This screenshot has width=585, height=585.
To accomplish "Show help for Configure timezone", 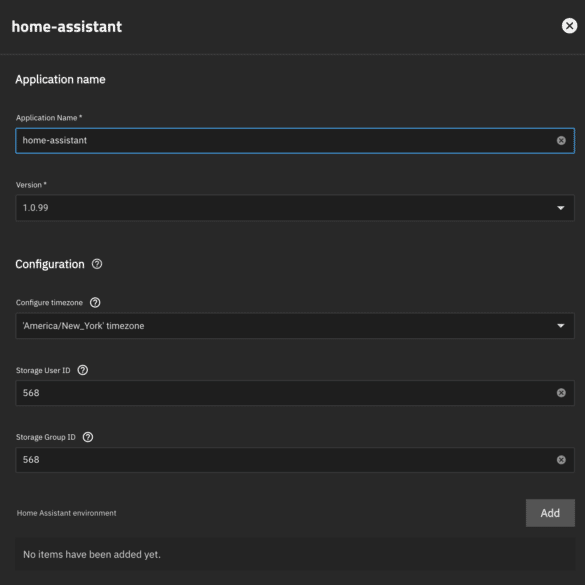I will [x=95, y=303].
